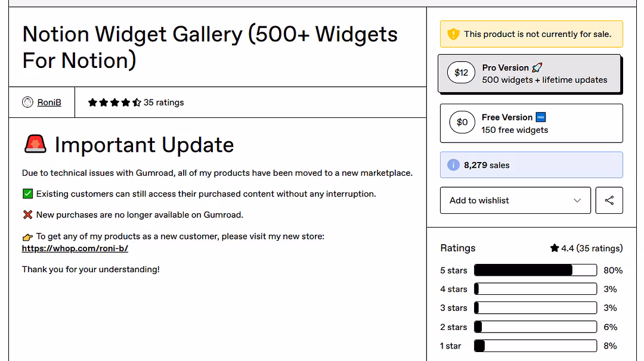644x361 pixels.
Task: Click the $12 price badge
Action: (x=461, y=73)
